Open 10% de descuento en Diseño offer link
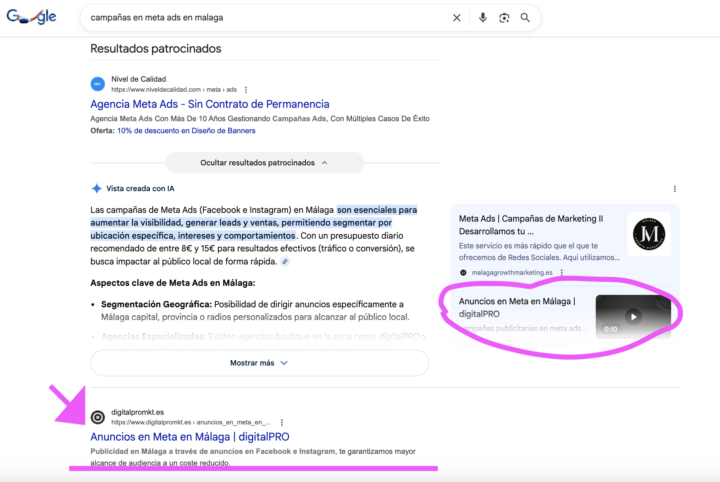The height and width of the screenshot is (482, 720). [186, 131]
